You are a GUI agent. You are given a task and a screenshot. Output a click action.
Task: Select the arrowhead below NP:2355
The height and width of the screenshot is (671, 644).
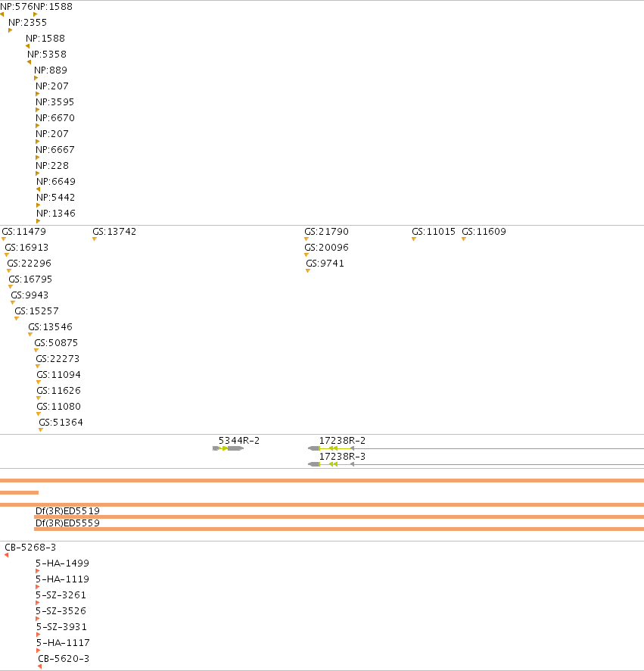click(x=11, y=30)
